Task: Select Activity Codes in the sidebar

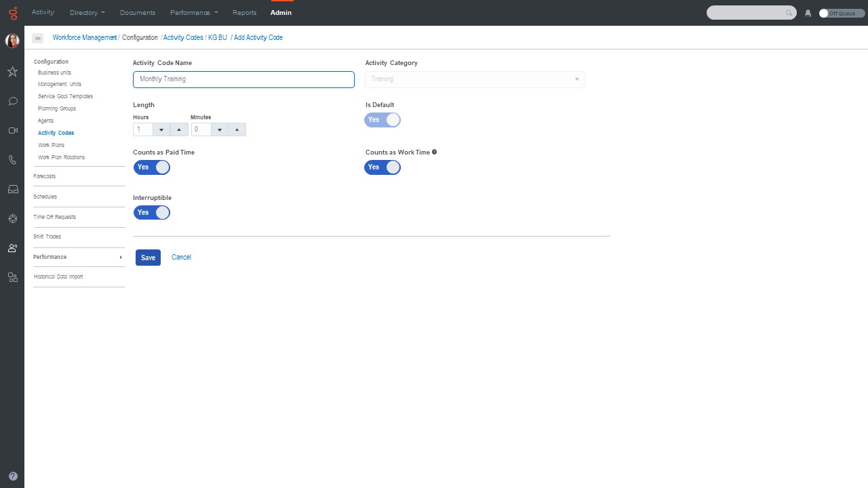Action: click(x=56, y=134)
